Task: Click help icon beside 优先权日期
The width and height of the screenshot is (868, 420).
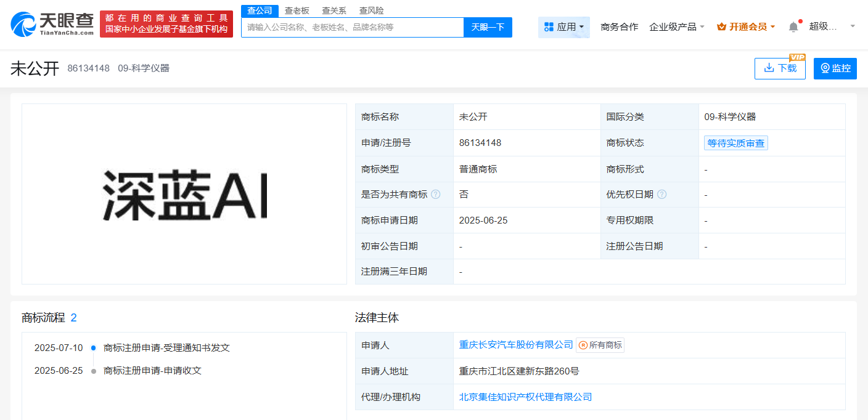Action: tap(662, 195)
